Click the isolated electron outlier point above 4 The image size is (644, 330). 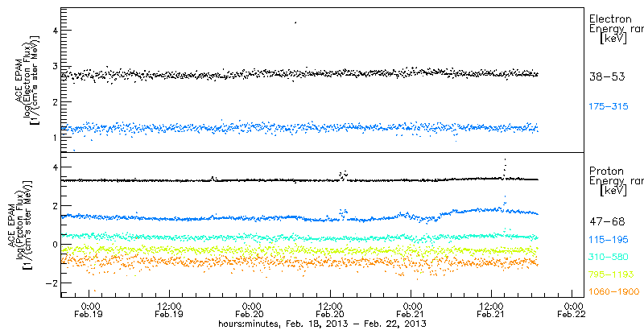(295, 23)
